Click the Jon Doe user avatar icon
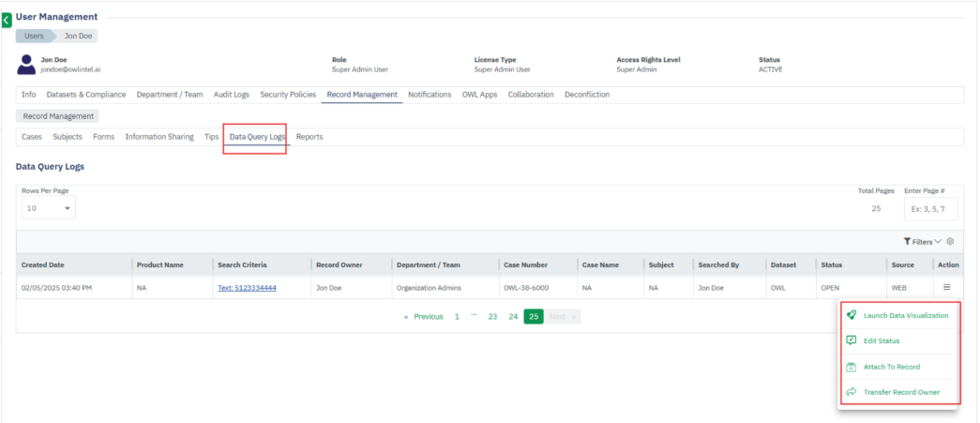 click(26, 65)
